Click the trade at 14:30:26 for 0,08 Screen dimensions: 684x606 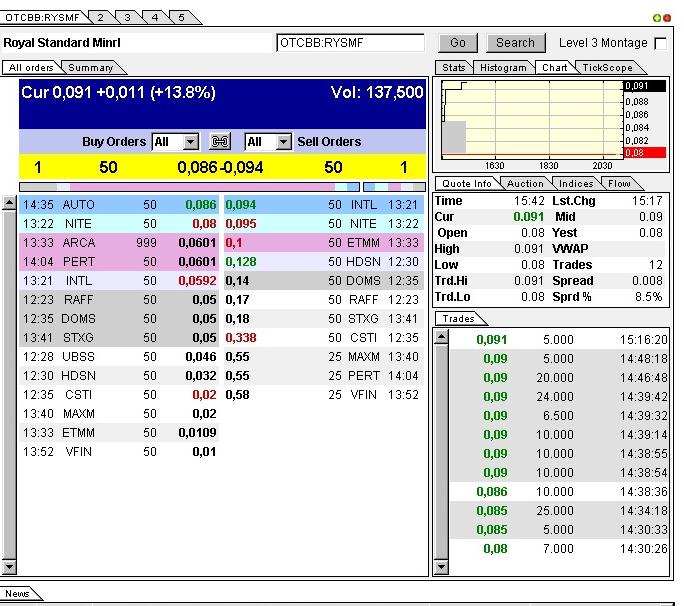click(x=559, y=548)
